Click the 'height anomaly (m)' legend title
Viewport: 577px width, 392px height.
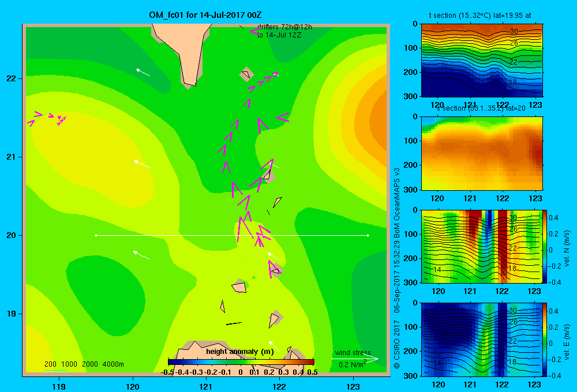pos(240,352)
